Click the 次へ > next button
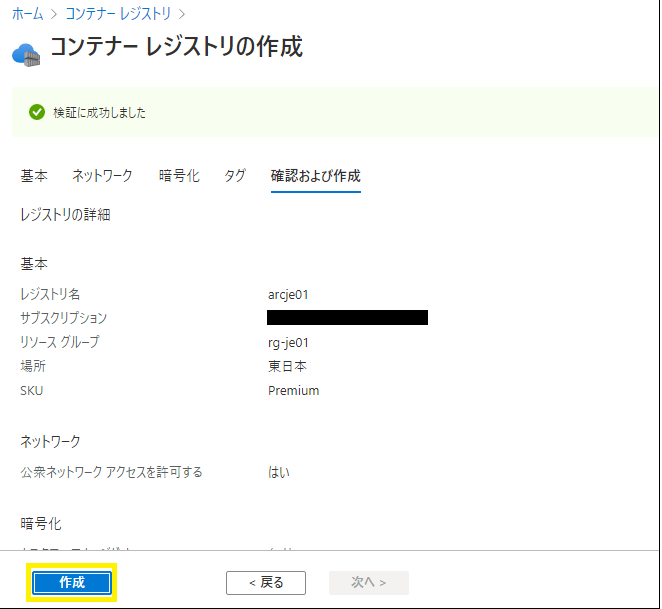The image size is (662, 609). click(x=369, y=583)
